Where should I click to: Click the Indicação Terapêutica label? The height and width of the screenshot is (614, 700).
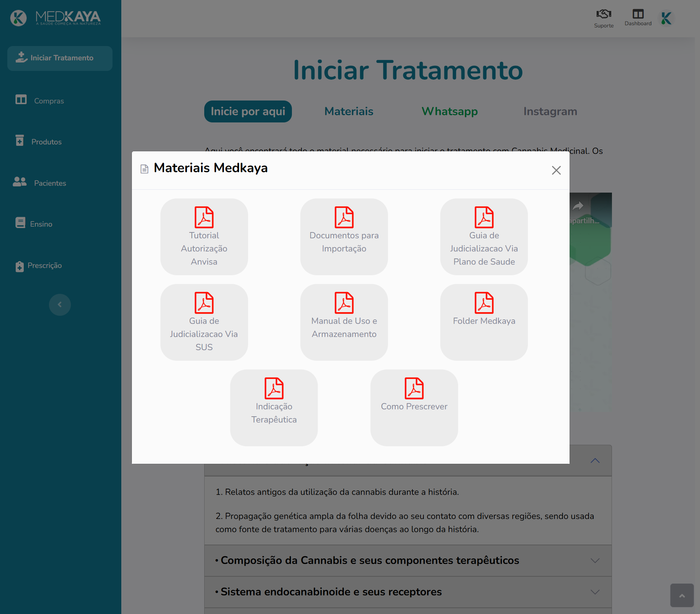pyautogui.click(x=274, y=413)
